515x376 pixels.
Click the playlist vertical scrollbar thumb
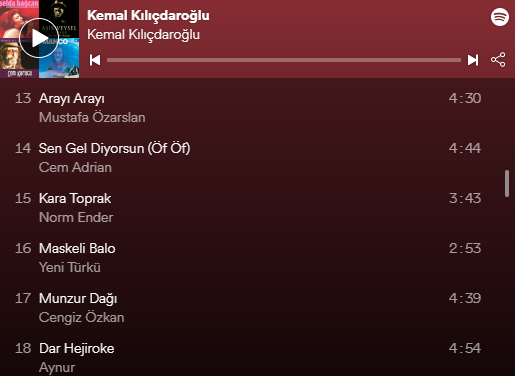point(507,183)
